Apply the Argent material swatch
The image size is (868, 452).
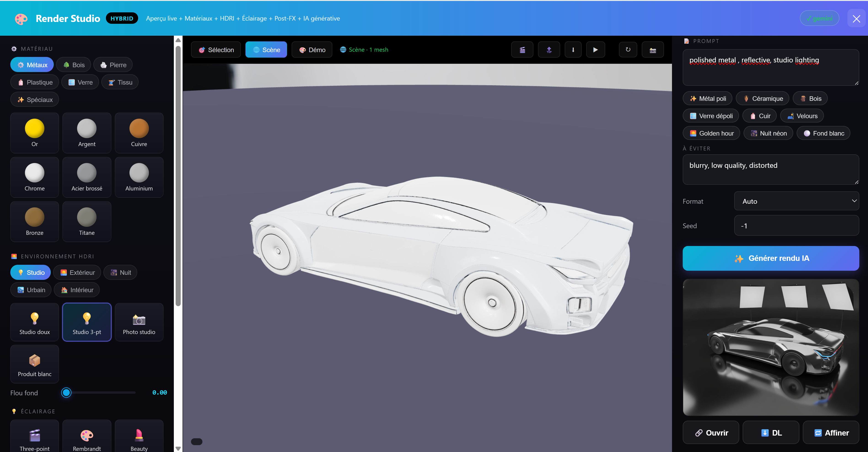(87, 133)
